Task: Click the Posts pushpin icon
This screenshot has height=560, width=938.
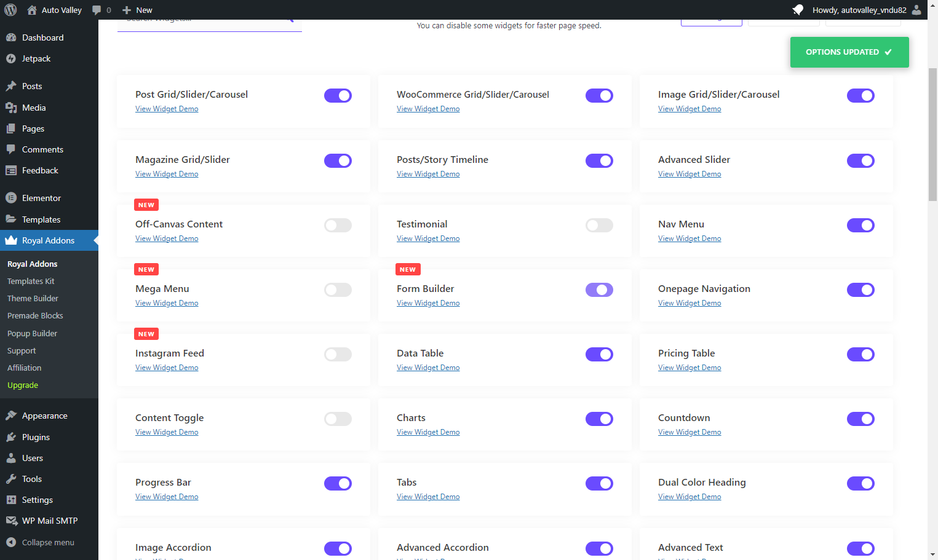Action: click(x=11, y=86)
